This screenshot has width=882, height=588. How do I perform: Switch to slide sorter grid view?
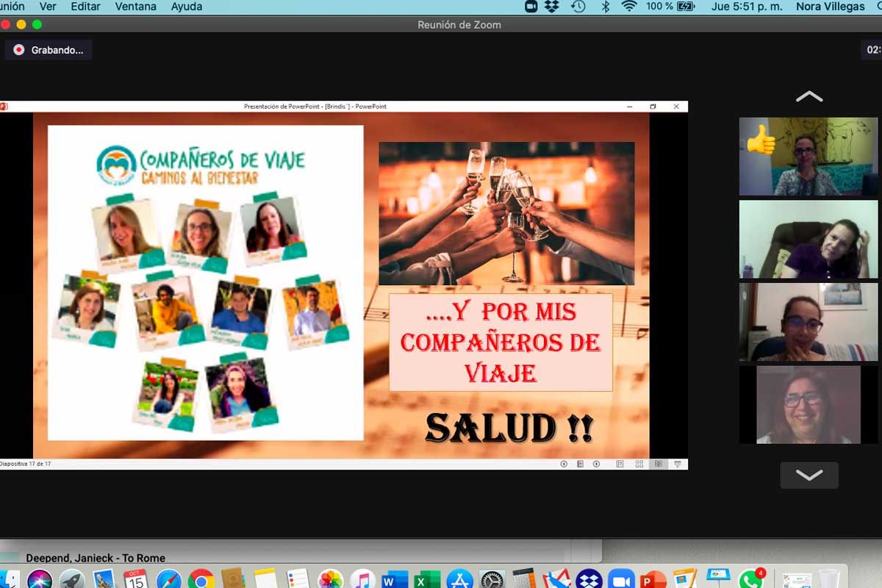(639, 464)
